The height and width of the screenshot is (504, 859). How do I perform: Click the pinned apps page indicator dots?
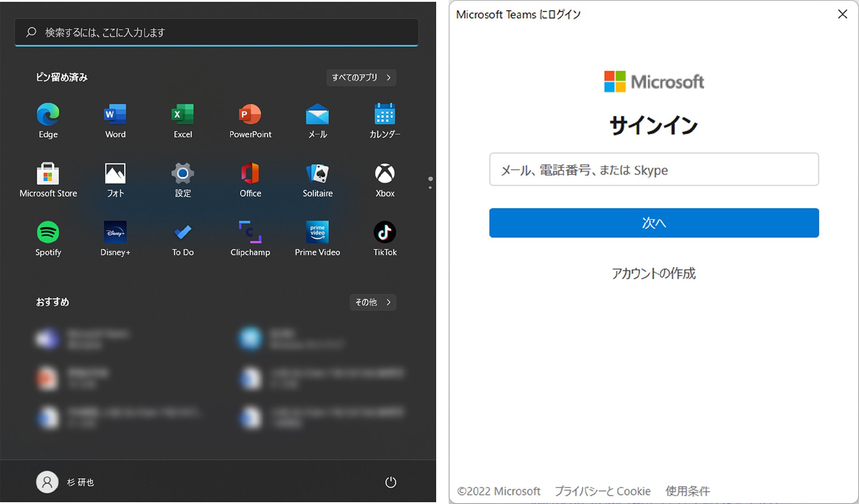pos(430,182)
